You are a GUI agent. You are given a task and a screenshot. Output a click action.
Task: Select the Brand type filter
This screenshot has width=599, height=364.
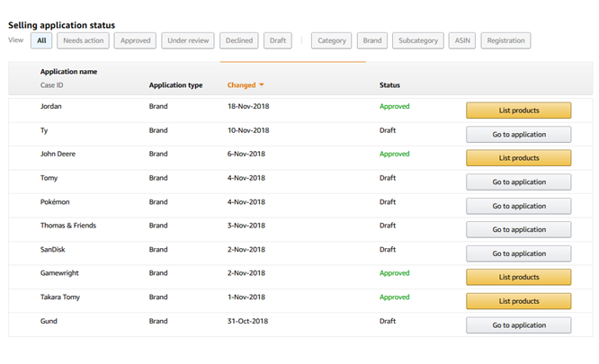pos(373,40)
